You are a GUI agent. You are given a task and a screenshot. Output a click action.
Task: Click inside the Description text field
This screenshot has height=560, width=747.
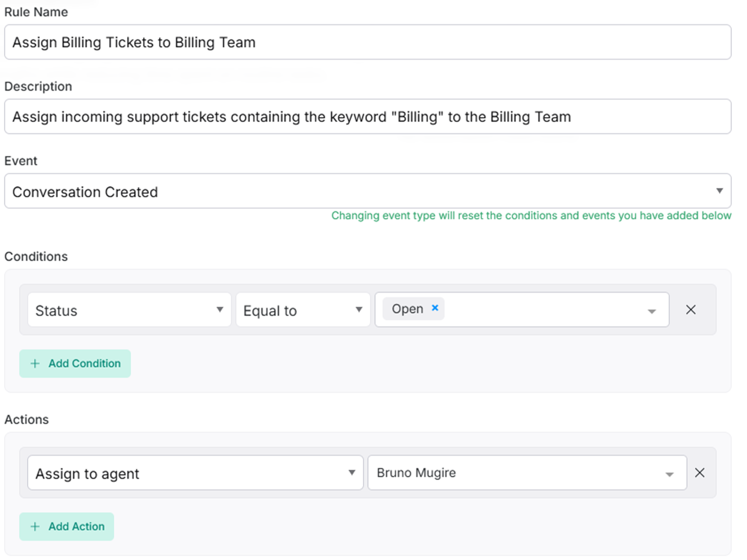pyautogui.click(x=368, y=117)
